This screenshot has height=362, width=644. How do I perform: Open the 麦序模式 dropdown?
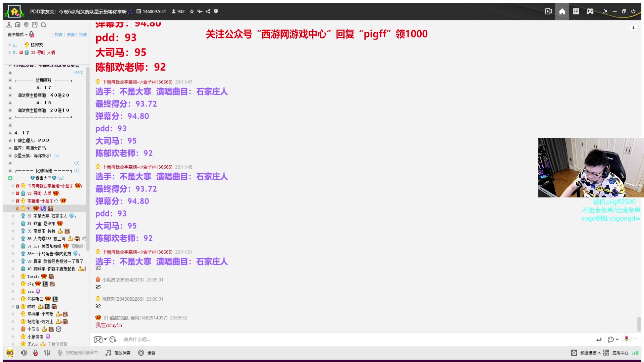[x=17, y=35]
